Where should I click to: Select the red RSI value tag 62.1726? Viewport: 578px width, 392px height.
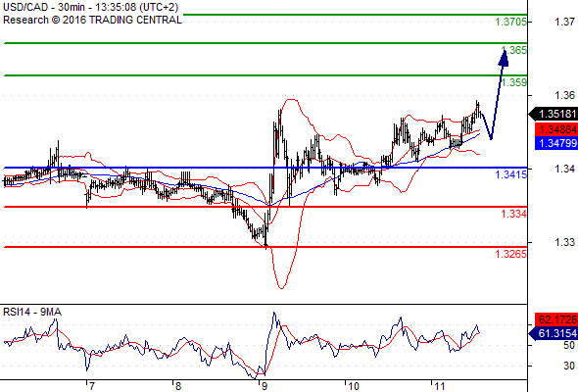tap(555, 319)
